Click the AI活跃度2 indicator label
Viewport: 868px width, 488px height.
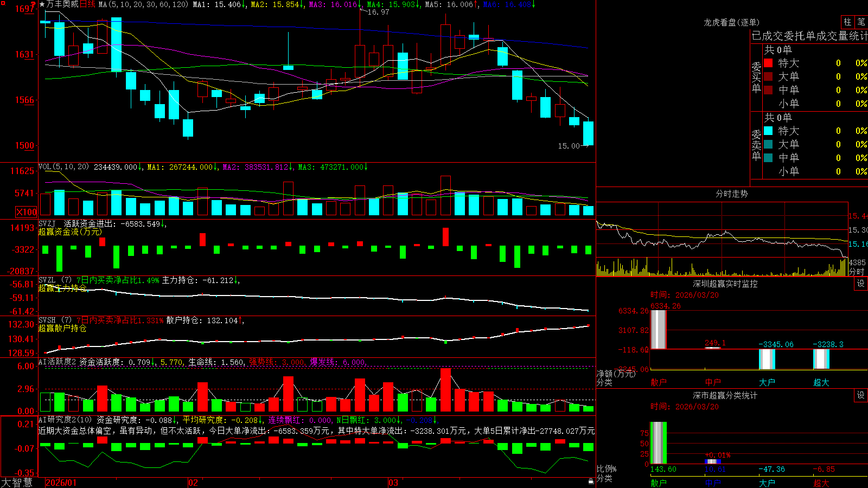coord(58,362)
